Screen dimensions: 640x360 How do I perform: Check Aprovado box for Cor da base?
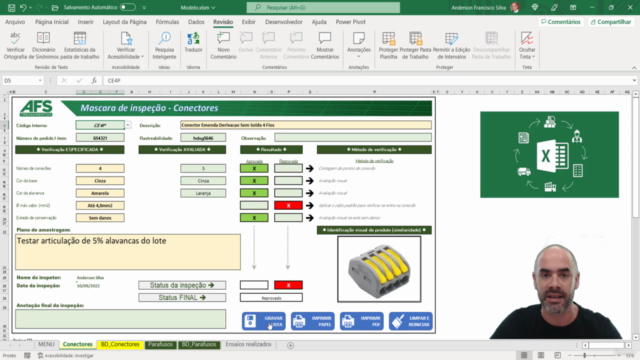254,180
